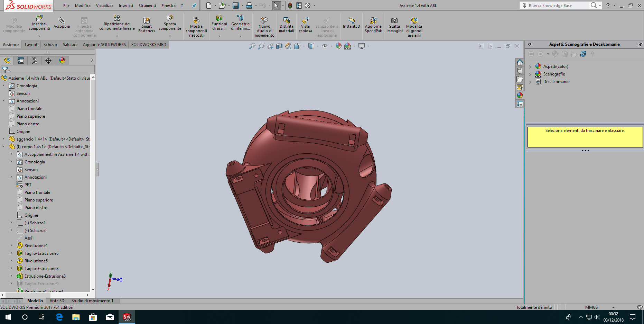Open the Studio di movimento 1 tab

(x=92, y=301)
